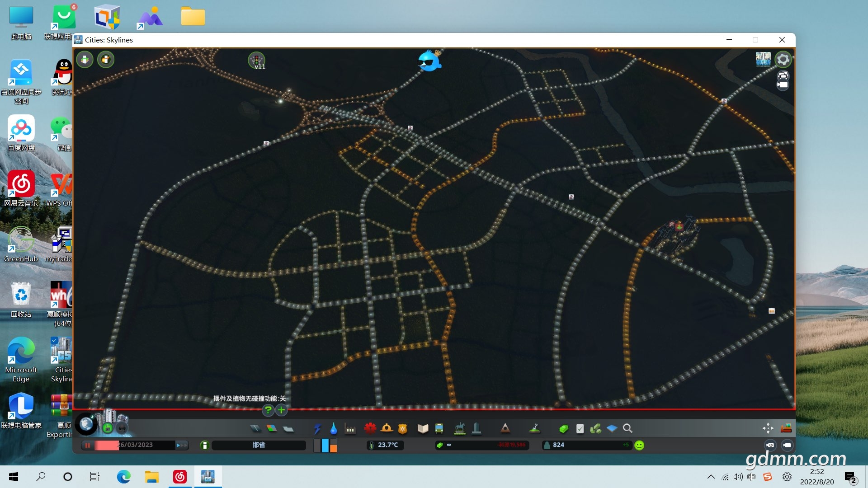Screen dimensions: 868x488
Task: Click the volume speaker tray icon
Action: (738, 477)
